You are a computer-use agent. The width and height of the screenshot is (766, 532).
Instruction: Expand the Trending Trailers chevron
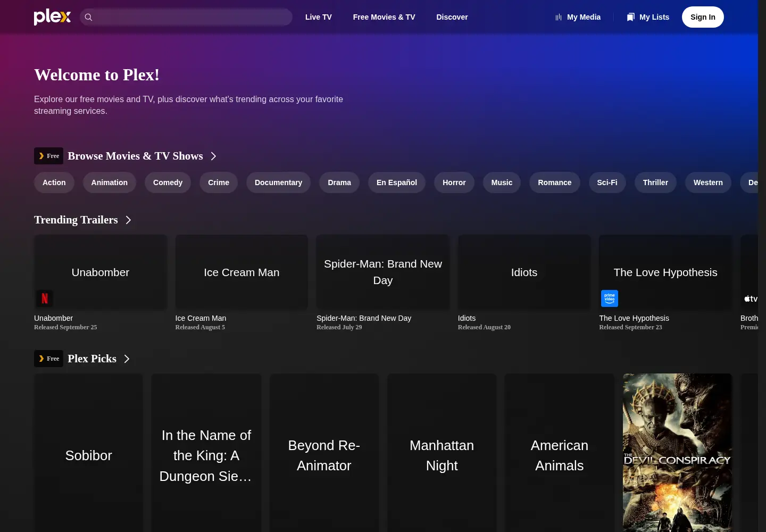(128, 220)
